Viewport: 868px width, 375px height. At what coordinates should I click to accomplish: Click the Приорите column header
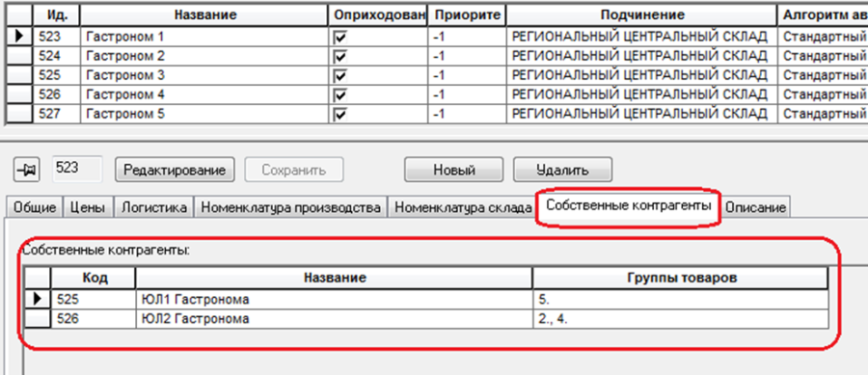[x=468, y=15]
